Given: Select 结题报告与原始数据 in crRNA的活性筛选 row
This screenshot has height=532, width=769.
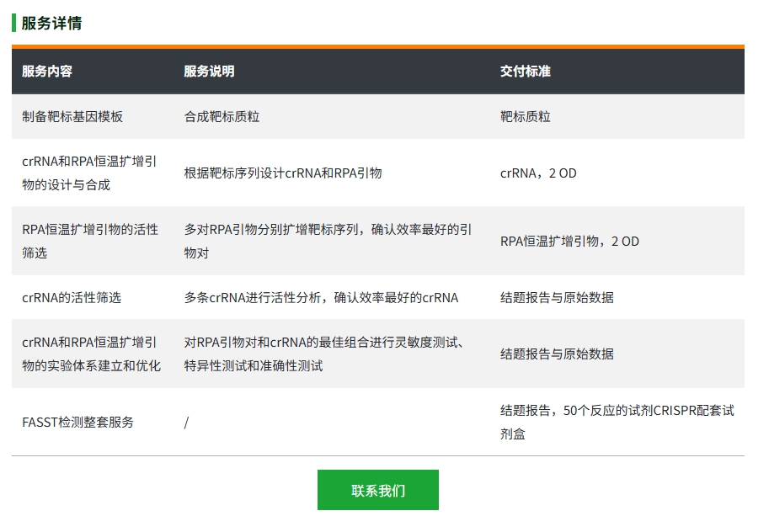Looking at the screenshot, I should (x=557, y=298).
